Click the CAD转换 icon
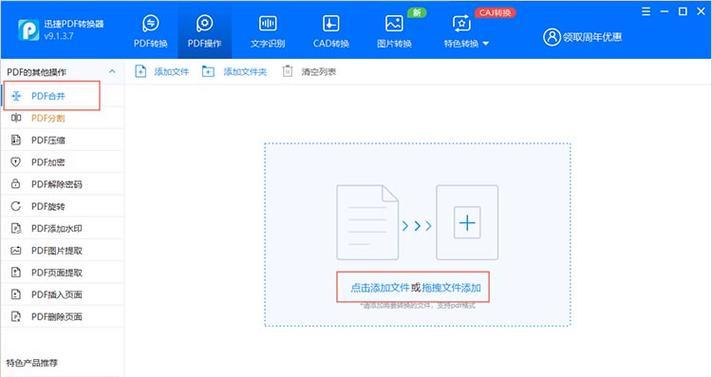This screenshot has height=377, width=712. point(331,23)
